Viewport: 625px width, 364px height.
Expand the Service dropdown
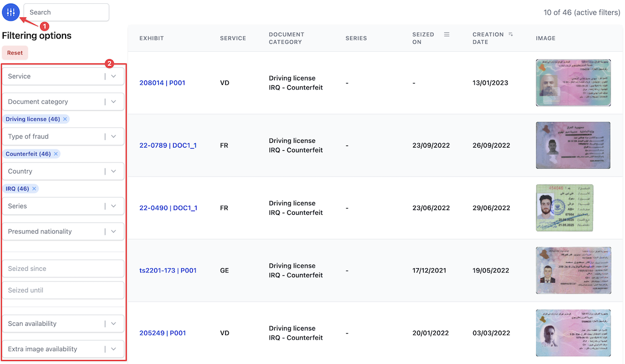tap(113, 76)
